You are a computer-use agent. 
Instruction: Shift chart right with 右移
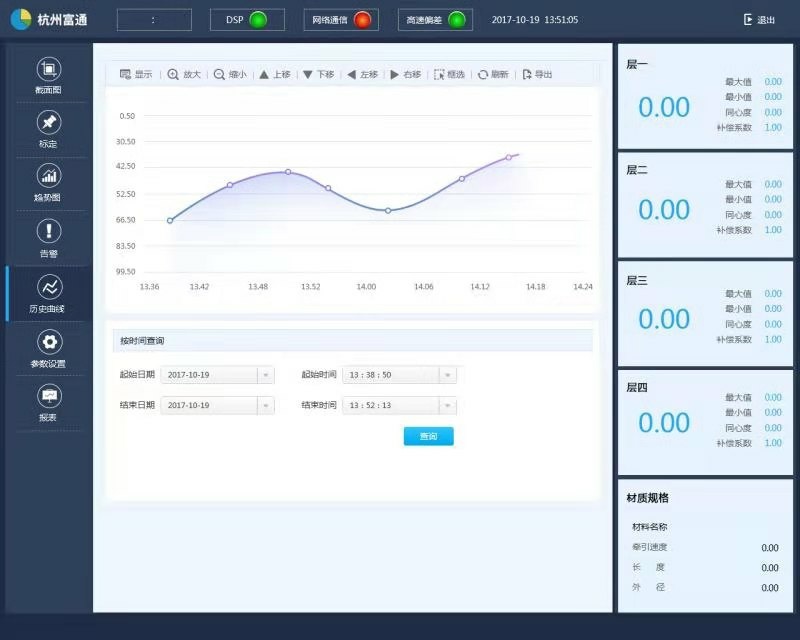pos(406,75)
